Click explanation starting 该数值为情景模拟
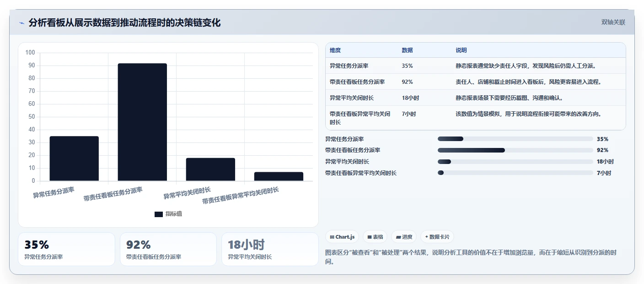This screenshot has width=644, height=284. tap(528, 114)
